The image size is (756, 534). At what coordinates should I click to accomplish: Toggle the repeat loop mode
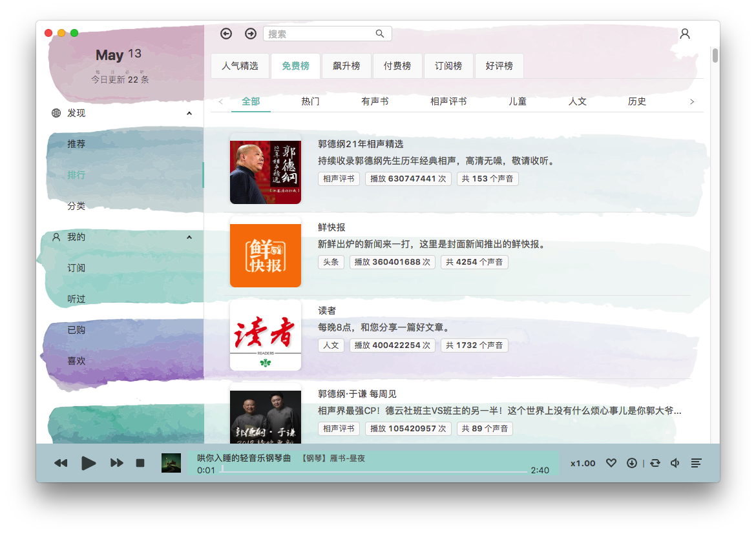(655, 463)
